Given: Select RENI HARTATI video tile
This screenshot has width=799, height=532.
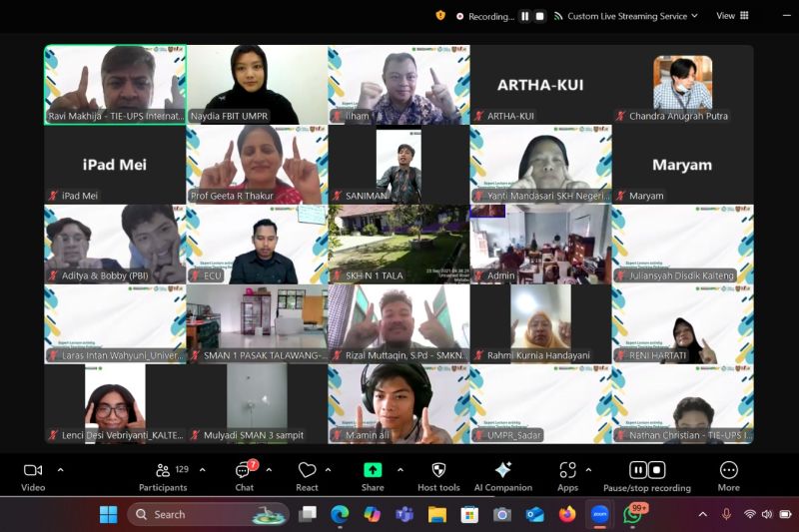Looking at the screenshot, I should coord(683,324).
